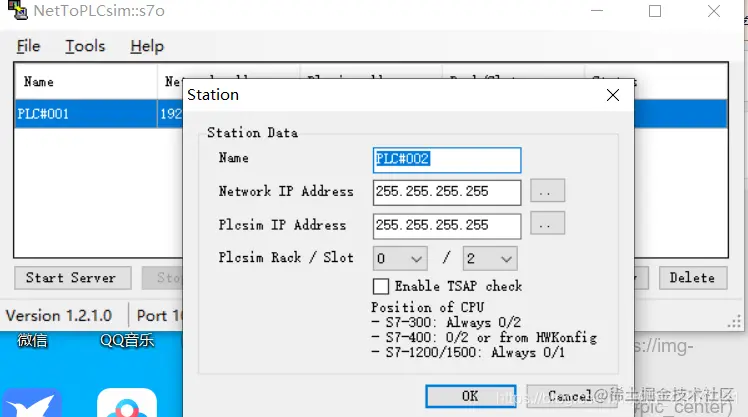Screen dimensions: 748x417
Task: Cancel the Station dialog
Action: coord(570,396)
